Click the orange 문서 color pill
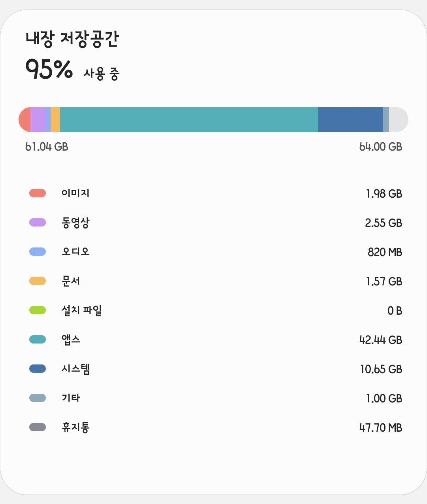427x504 pixels. click(x=38, y=281)
